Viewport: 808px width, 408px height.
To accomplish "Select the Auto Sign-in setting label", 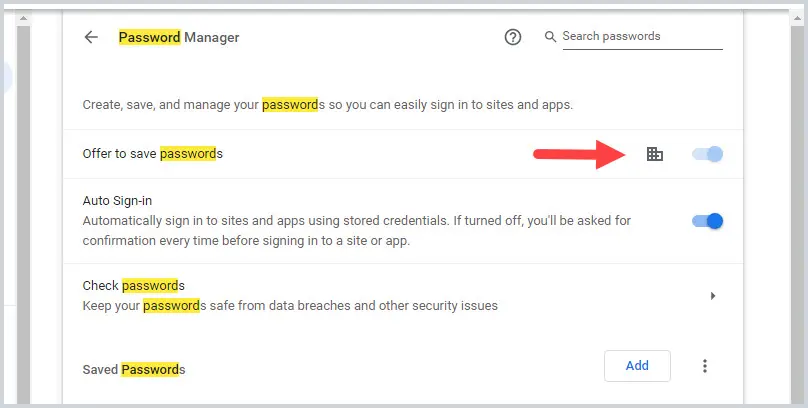I will coord(117,200).
